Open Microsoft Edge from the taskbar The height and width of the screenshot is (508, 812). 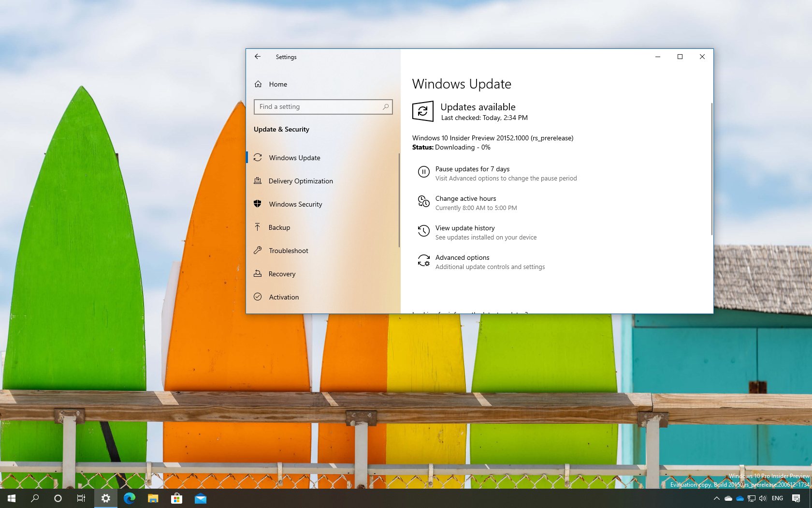129,498
